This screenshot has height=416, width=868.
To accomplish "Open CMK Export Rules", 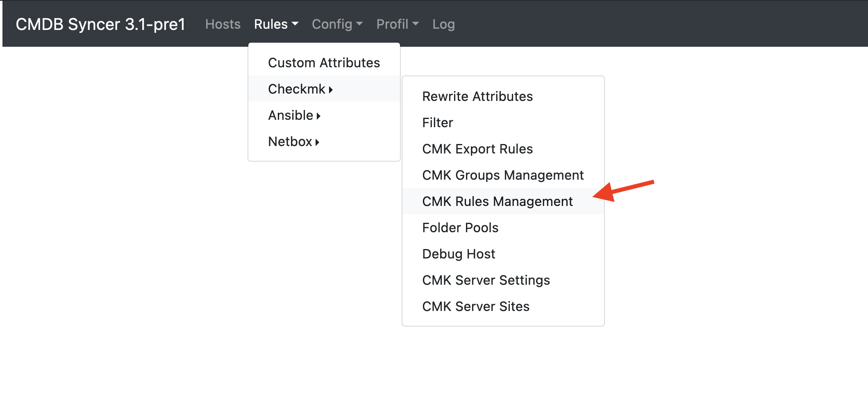I will click(477, 149).
